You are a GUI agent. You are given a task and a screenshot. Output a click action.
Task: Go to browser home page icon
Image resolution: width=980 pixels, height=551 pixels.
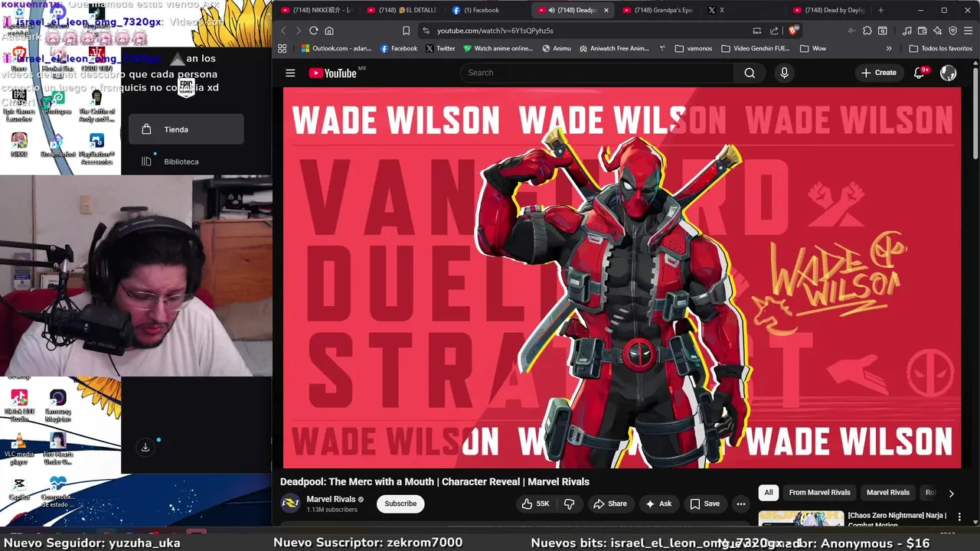pyautogui.click(x=329, y=31)
